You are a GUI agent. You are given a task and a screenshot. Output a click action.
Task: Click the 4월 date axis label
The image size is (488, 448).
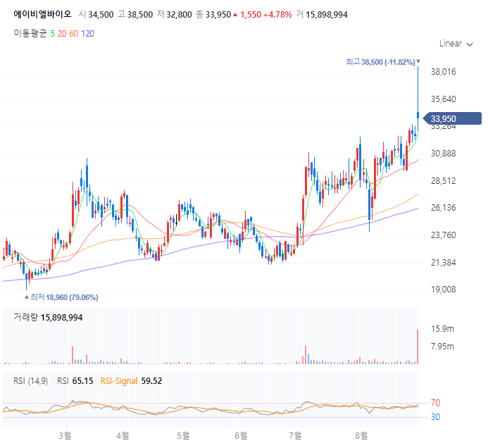pos(123,435)
